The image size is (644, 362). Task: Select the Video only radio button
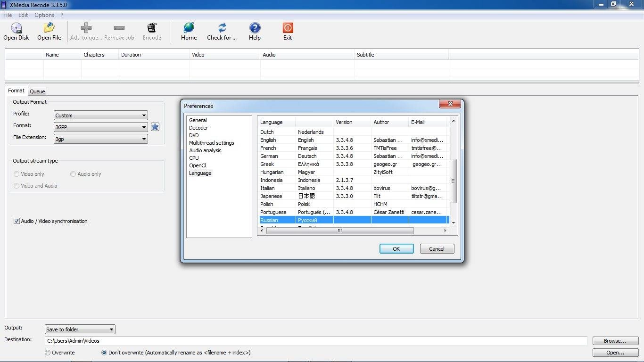[x=17, y=174]
